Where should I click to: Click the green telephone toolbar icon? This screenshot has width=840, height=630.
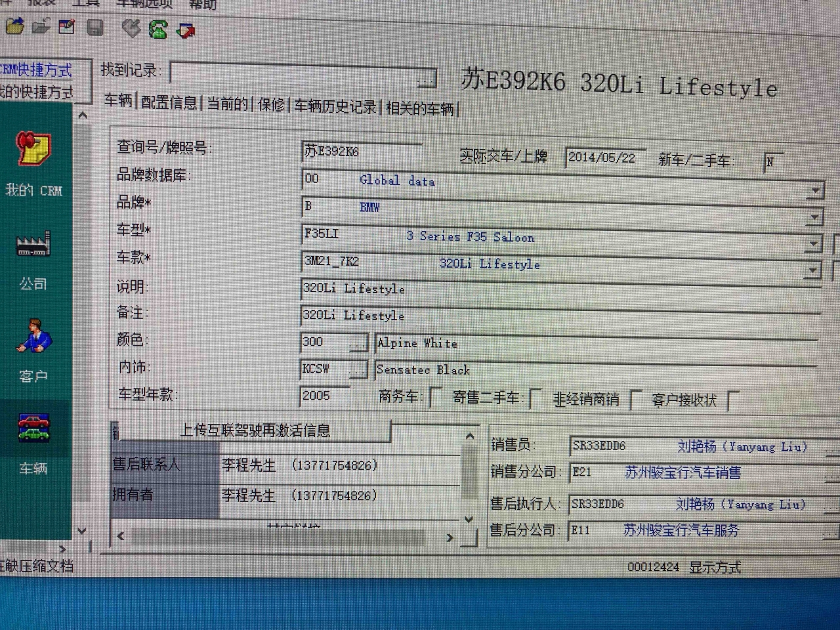158,29
